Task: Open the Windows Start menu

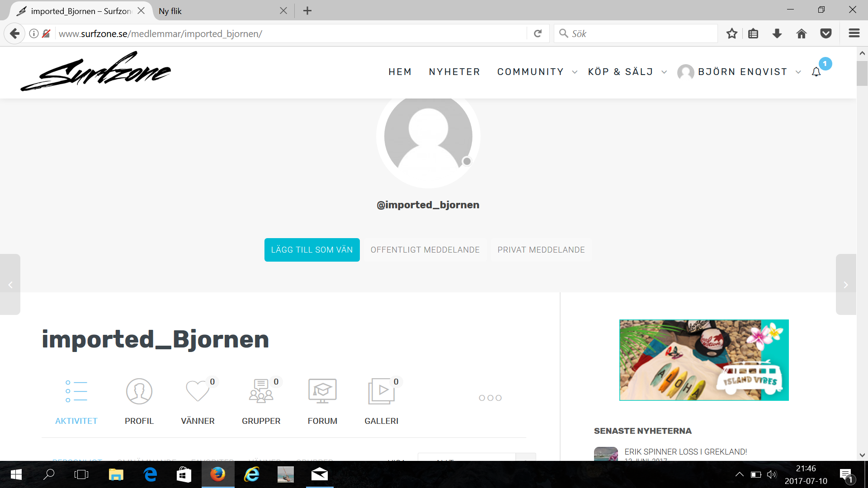Action: coord(16,474)
